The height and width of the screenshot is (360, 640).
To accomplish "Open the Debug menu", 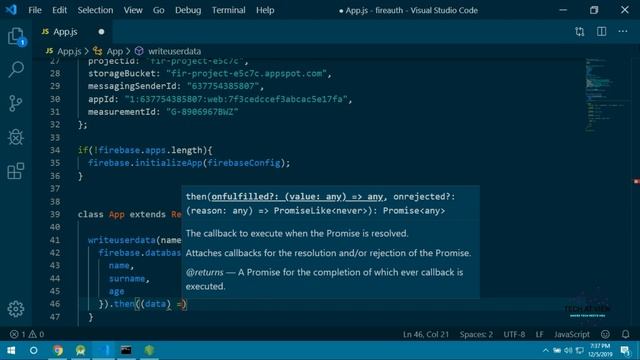I will (188, 10).
